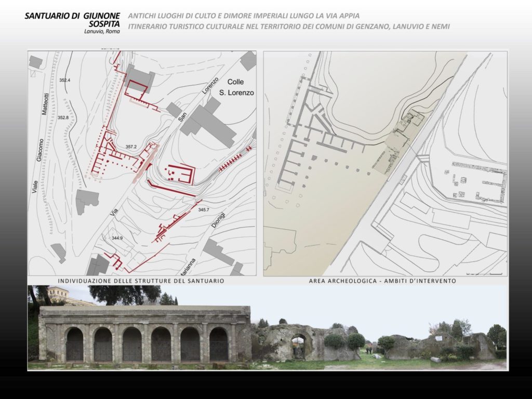
Task: Click the scale bar on the right map
Action: (484, 273)
